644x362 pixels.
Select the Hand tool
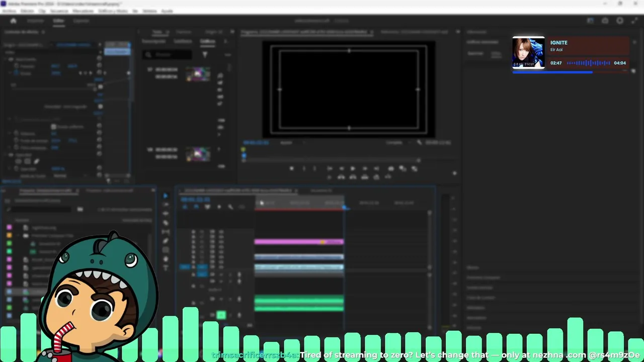pos(166,258)
